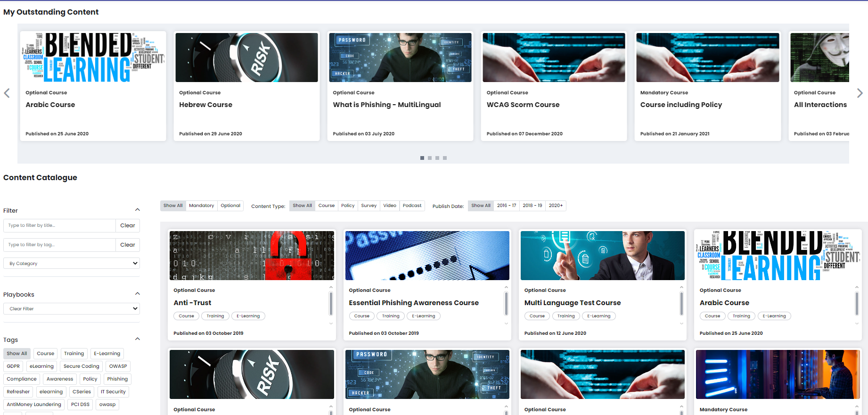The width and height of the screenshot is (868, 415).
Task: Focus the filter by tag input
Action: tap(59, 245)
